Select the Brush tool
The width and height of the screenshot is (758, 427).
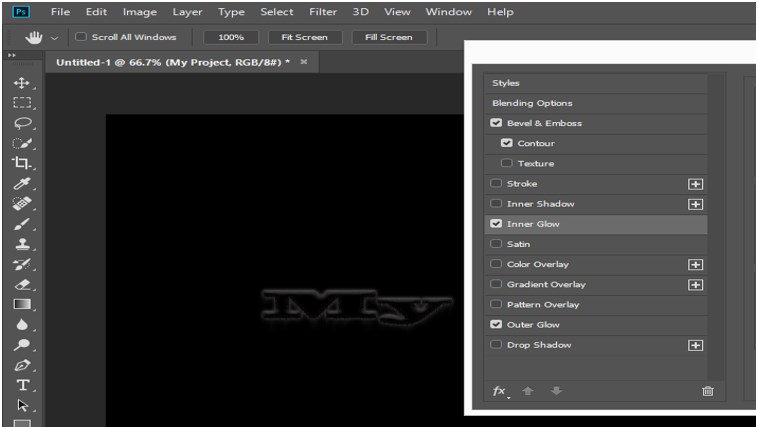(x=22, y=224)
